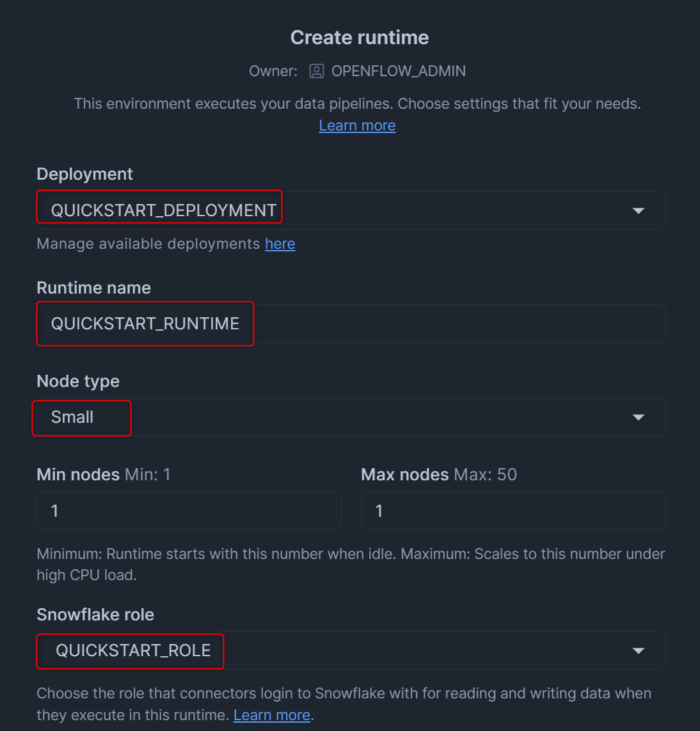
Task: Follow the "here" manage deployments link
Action: 280,244
